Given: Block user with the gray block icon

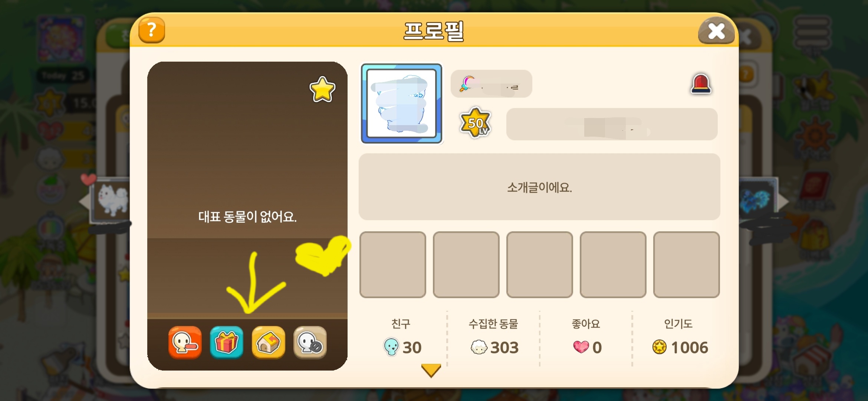Looking at the screenshot, I should coord(310,342).
